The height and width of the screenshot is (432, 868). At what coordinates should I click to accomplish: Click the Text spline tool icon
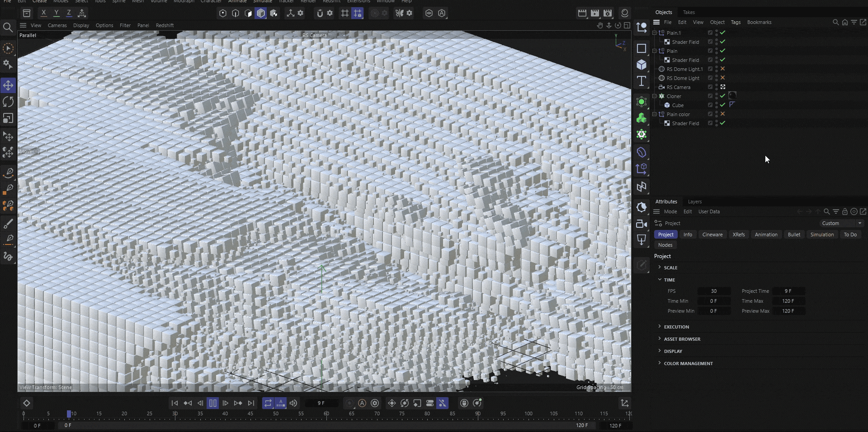(x=642, y=81)
